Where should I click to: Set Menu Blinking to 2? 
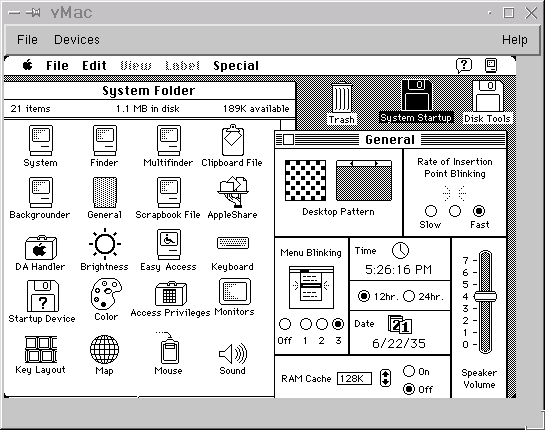coord(322,324)
